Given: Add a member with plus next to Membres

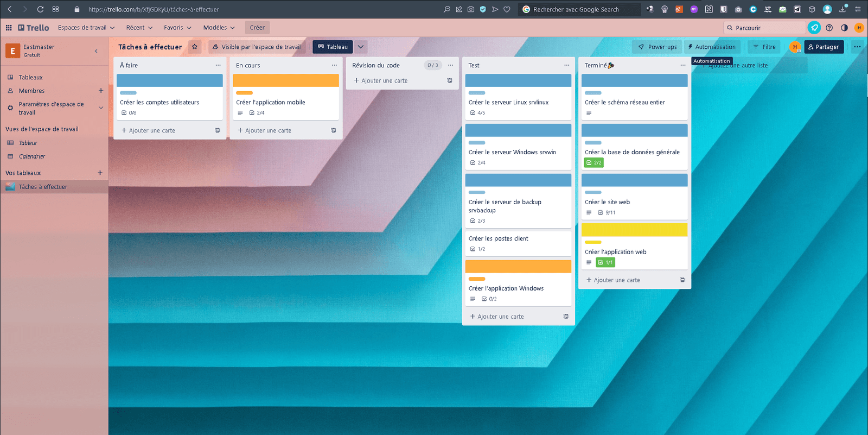Looking at the screenshot, I should 101,91.
